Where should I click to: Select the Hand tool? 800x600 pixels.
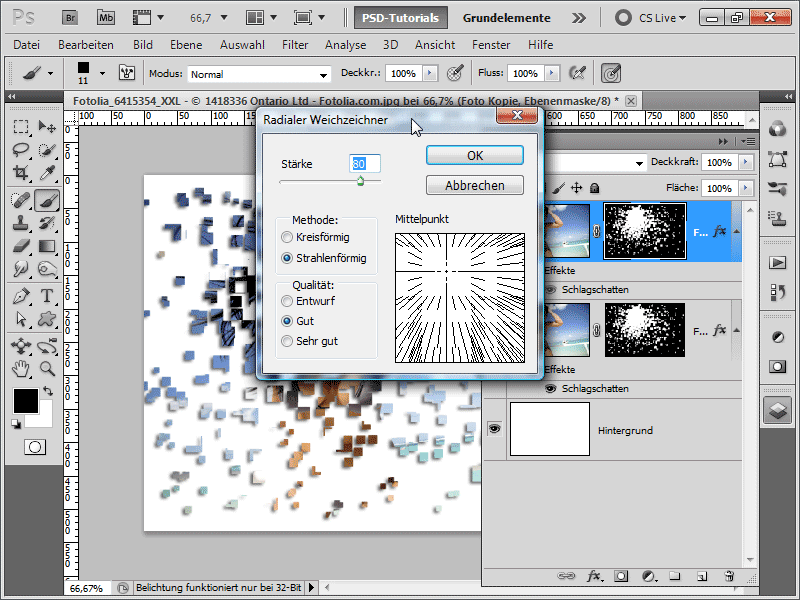21,368
